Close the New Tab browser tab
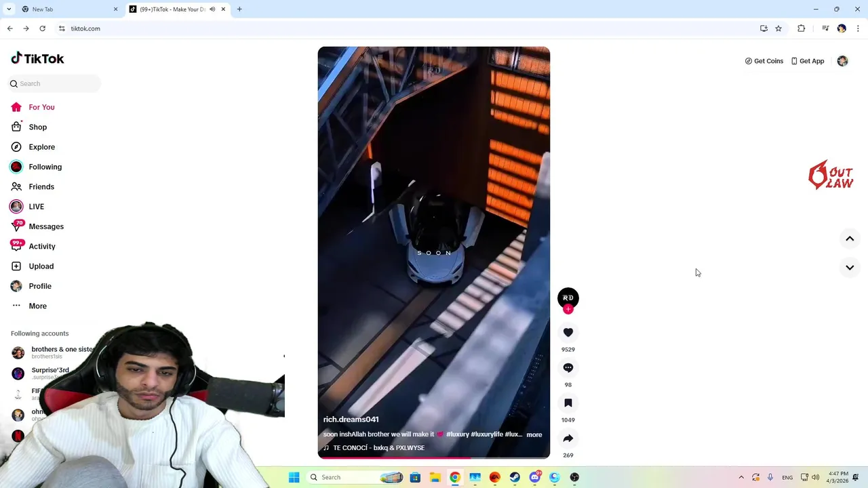The image size is (868, 488). (x=115, y=9)
